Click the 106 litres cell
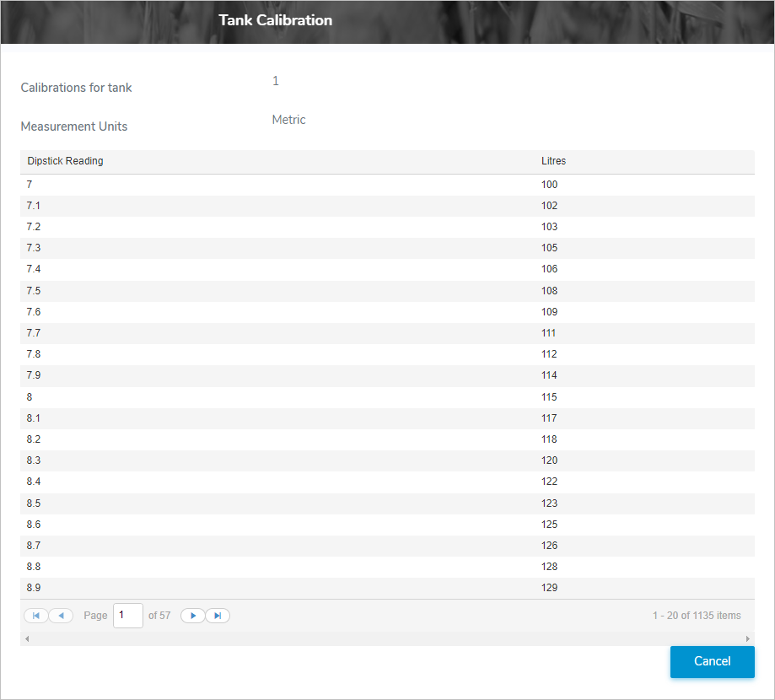Screen dimensions: 775x700 tap(549, 269)
